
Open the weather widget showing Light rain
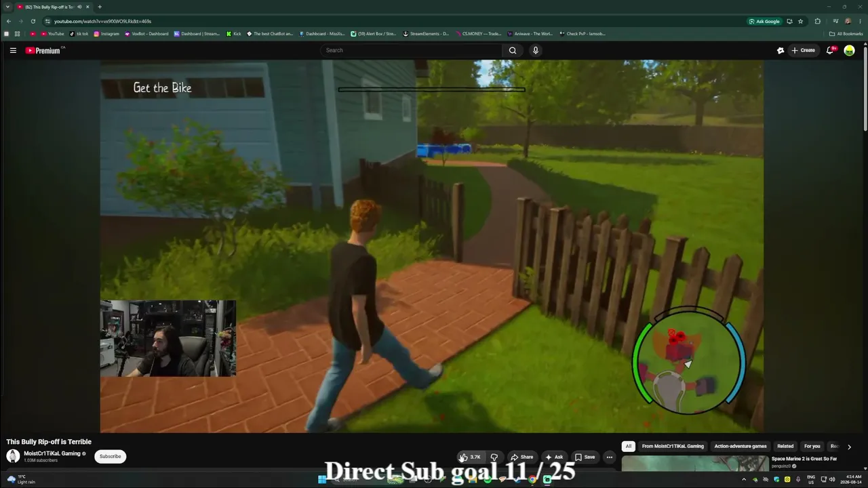20,479
